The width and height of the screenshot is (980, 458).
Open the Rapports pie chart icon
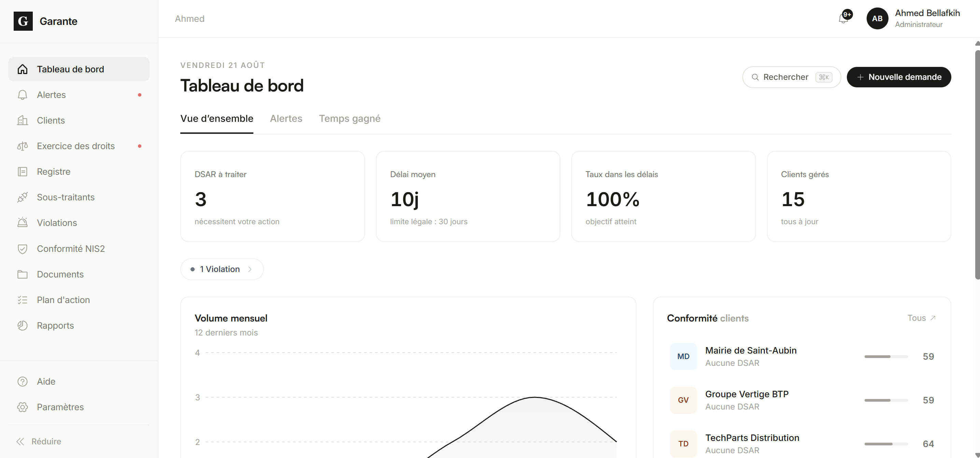click(x=23, y=325)
